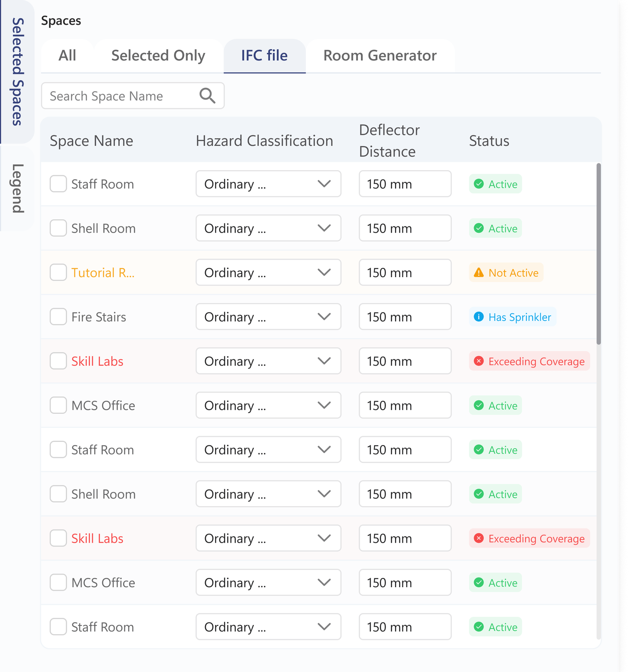Switch to the All tab

click(67, 56)
